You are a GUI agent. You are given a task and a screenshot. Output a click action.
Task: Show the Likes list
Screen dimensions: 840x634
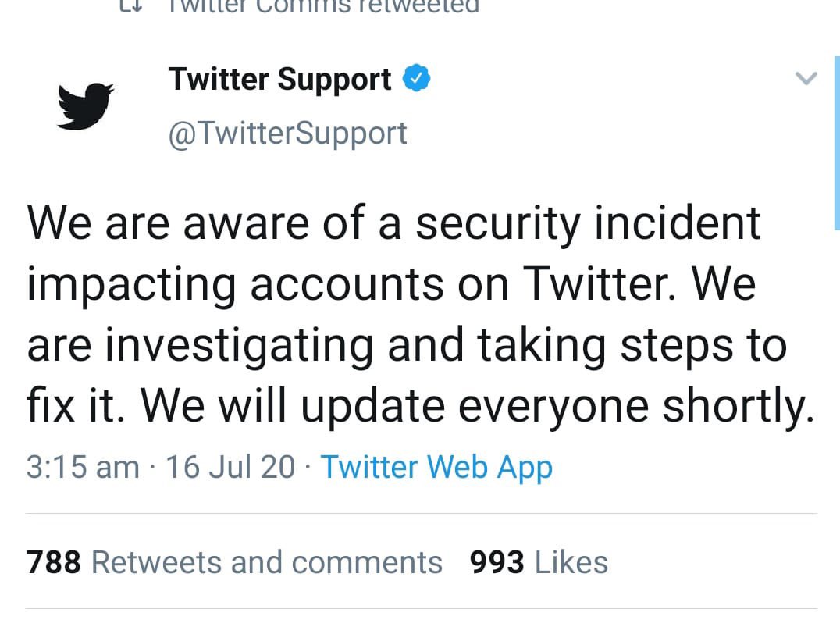click(x=572, y=562)
